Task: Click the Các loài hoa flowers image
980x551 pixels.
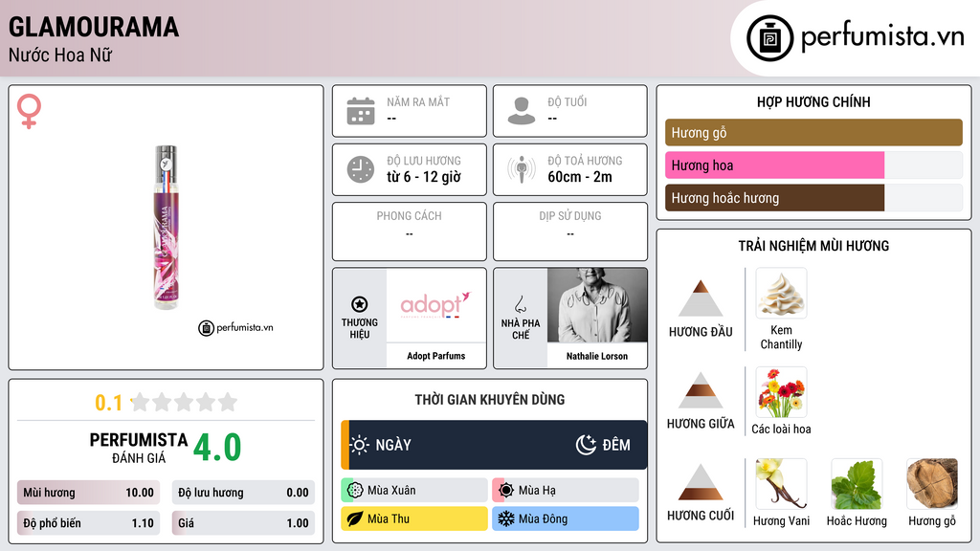Action: 781,392
